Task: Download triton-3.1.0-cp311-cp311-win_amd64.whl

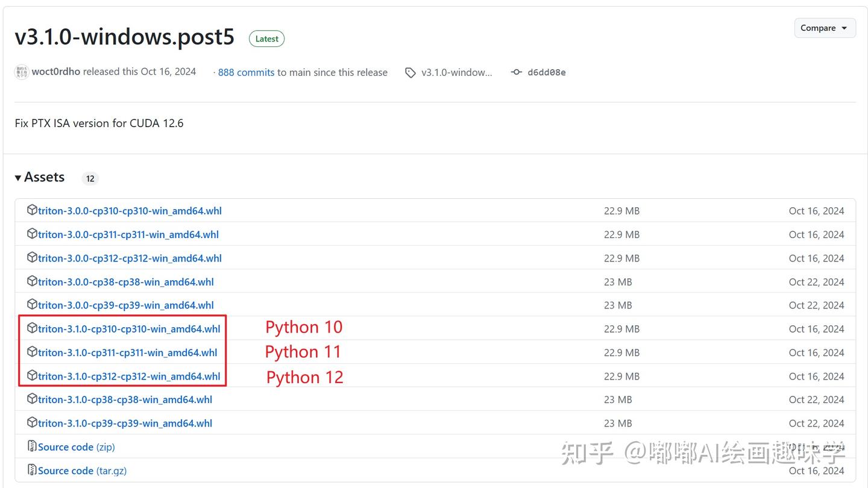Action: pyautogui.click(x=127, y=352)
